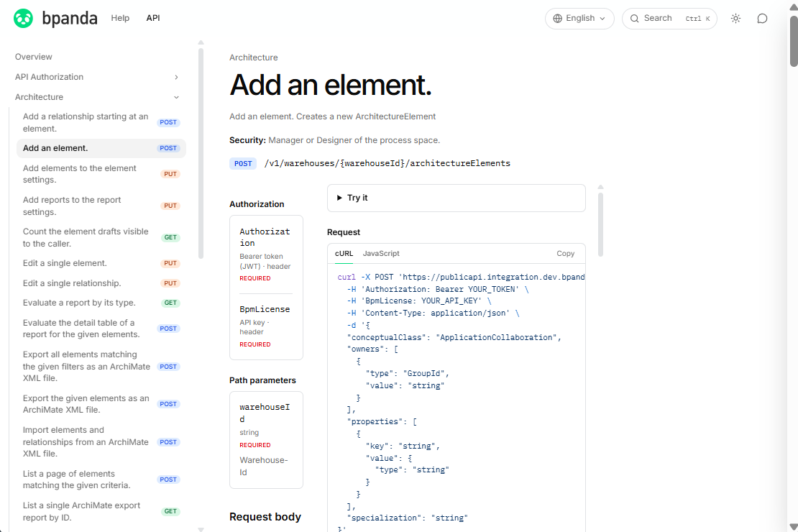Open the API menu item
The image size is (798, 532).
click(x=153, y=18)
